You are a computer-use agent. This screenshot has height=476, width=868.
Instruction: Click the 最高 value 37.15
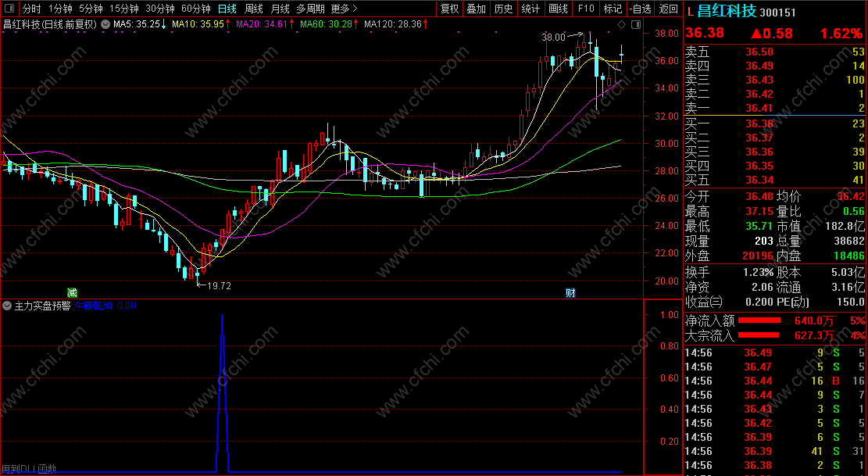[759, 212]
